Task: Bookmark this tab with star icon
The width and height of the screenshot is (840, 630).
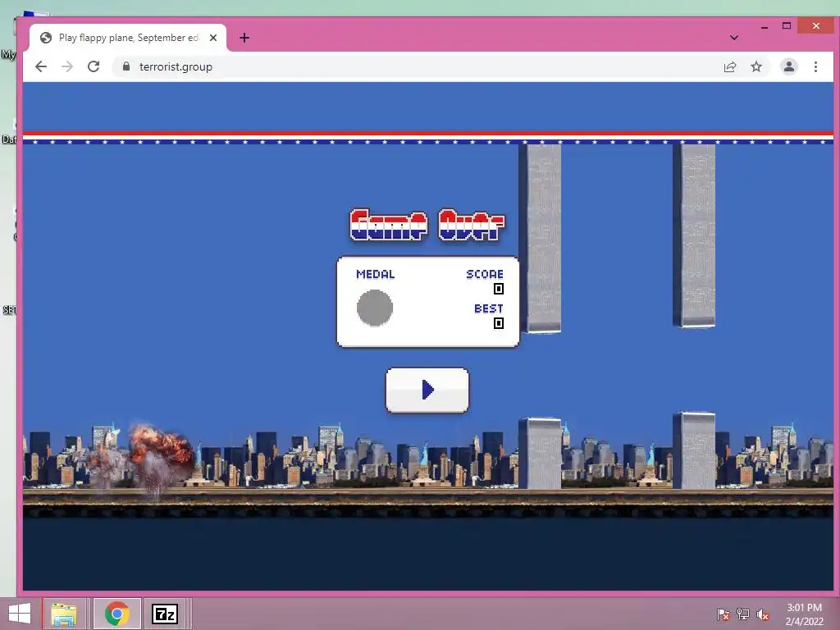Action: [756, 67]
